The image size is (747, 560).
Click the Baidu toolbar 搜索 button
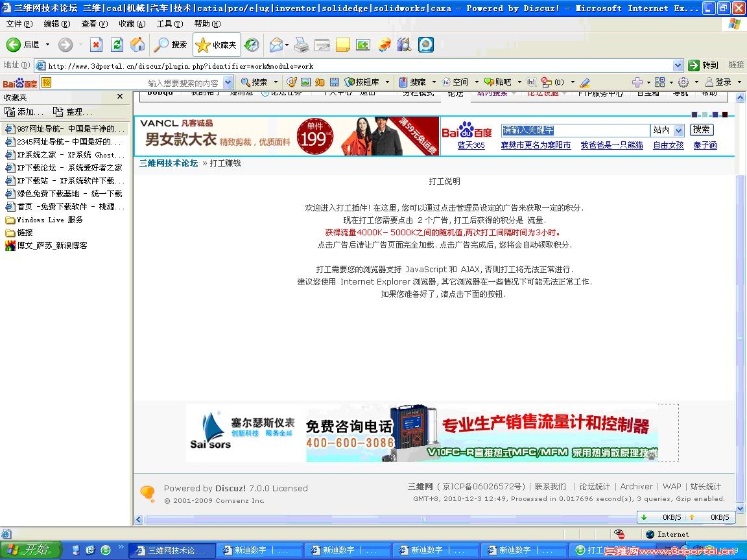(x=254, y=82)
